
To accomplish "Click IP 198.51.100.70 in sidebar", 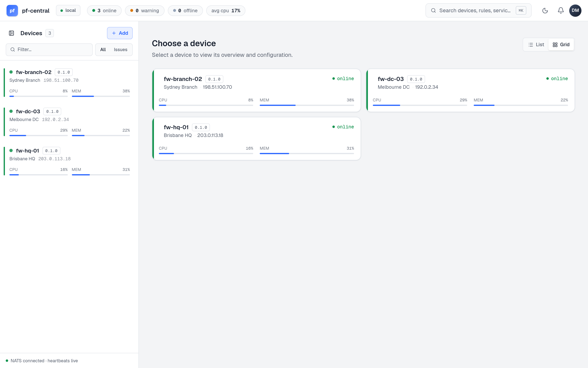I will (x=61, y=80).
